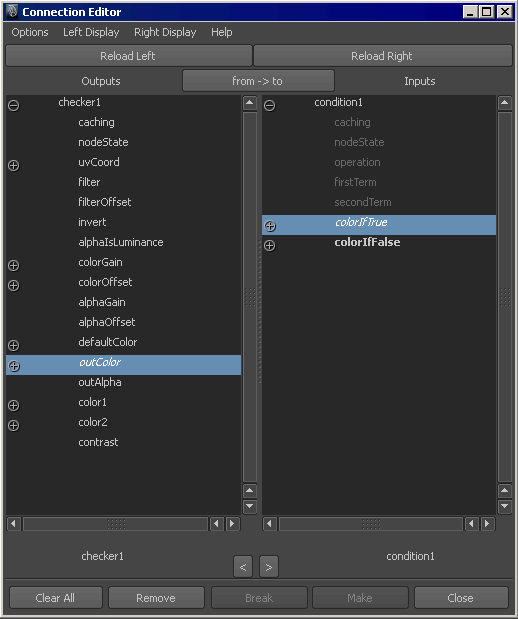Collapse the checker1 node minus icon
Image resolution: width=518 pixels, height=619 pixels.
pos(13,105)
